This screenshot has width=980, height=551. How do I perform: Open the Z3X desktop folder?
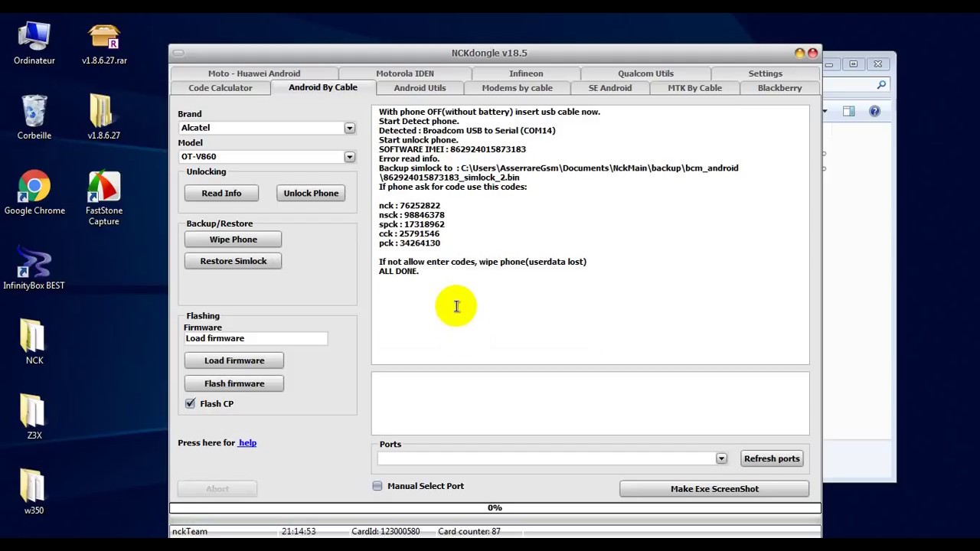[34, 417]
